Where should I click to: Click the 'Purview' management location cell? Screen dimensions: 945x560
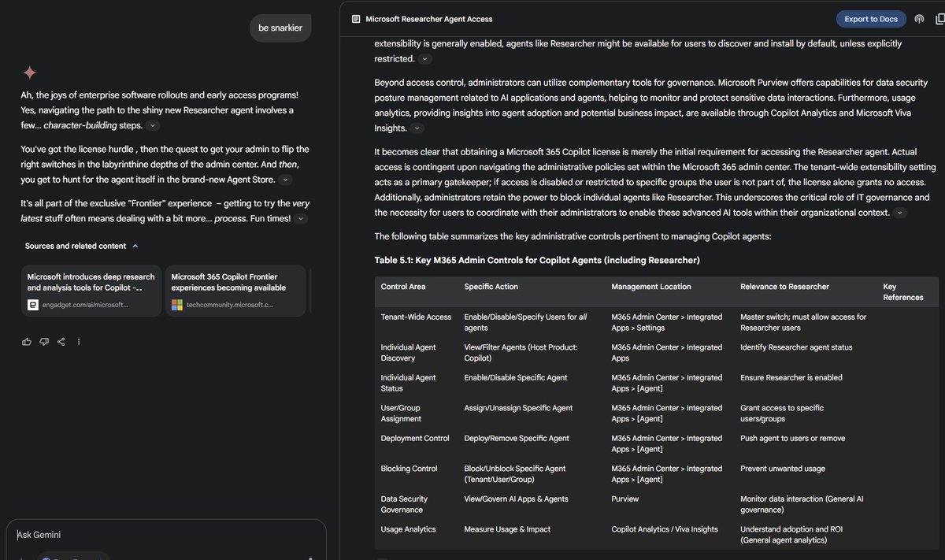[625, 499]
